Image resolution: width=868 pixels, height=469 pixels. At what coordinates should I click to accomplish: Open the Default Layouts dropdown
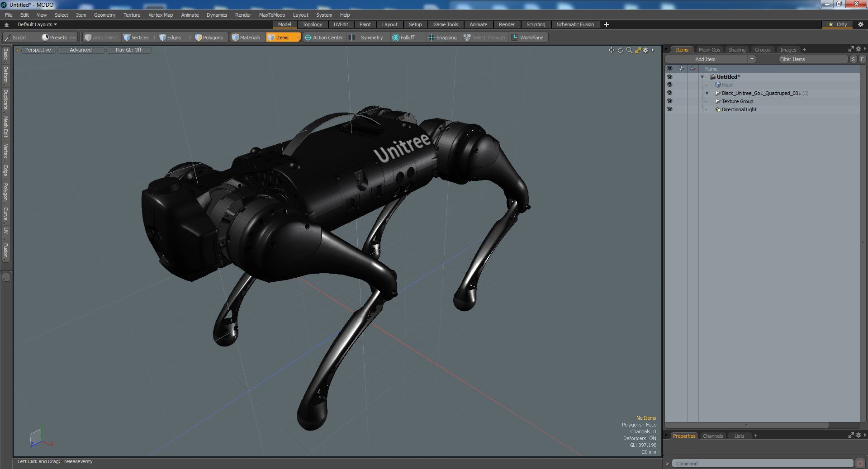(x=37, y=24)
